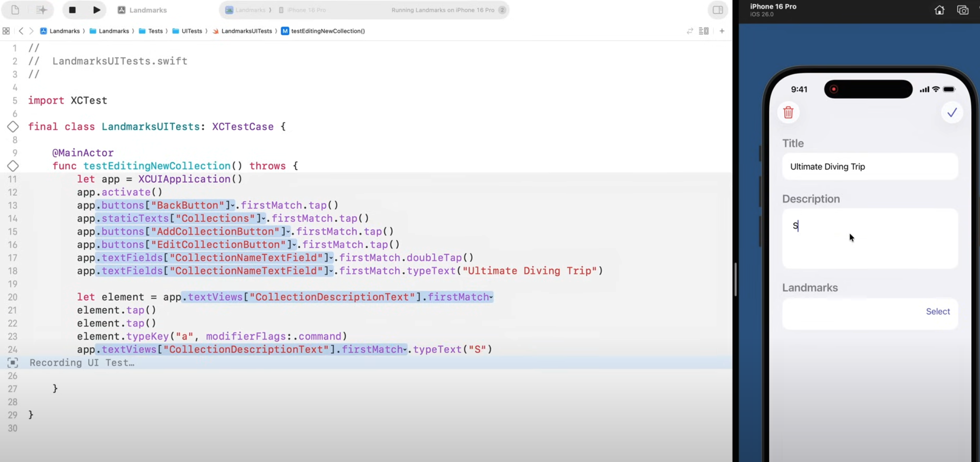Expand alternatives chevron after "AddCollectionButton"]

(x=288, y=232)
